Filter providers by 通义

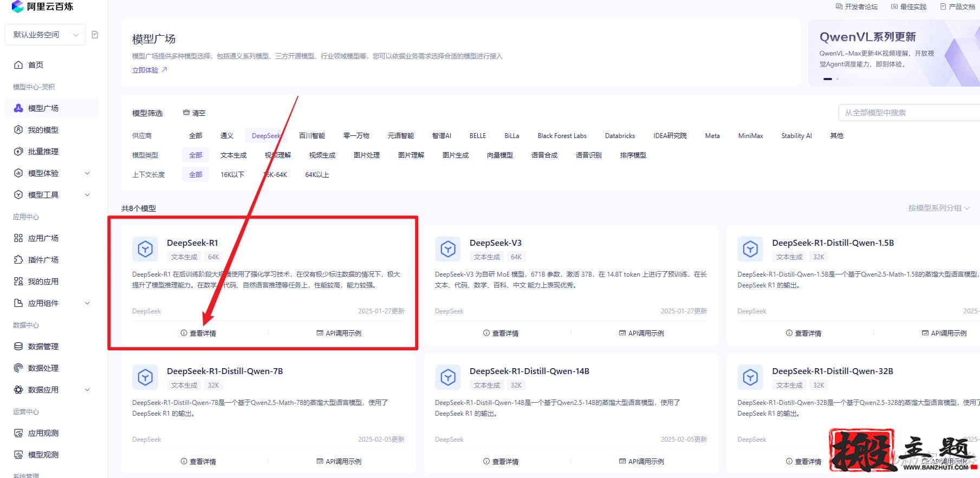[227, 136]
